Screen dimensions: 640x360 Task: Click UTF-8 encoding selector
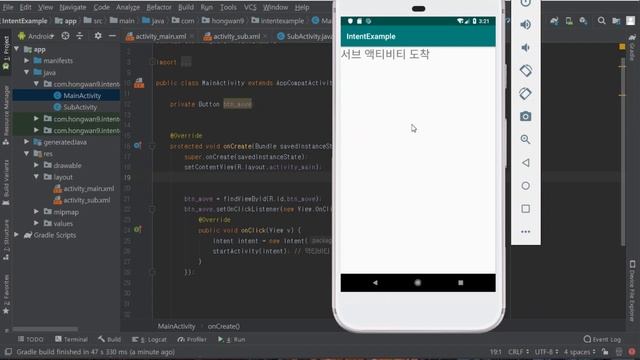coord(547,351)
